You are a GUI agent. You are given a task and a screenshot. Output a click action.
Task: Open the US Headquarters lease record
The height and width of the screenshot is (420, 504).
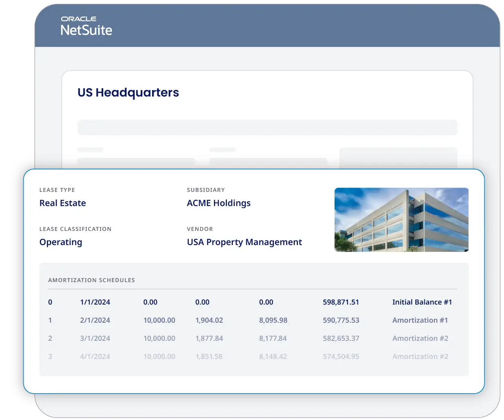click(128, 93)
